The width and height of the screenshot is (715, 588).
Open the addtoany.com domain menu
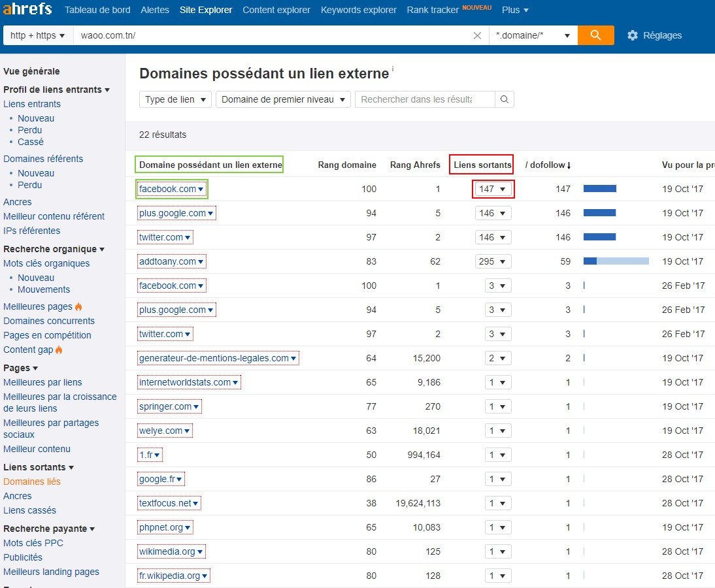(x=172, y=261)
